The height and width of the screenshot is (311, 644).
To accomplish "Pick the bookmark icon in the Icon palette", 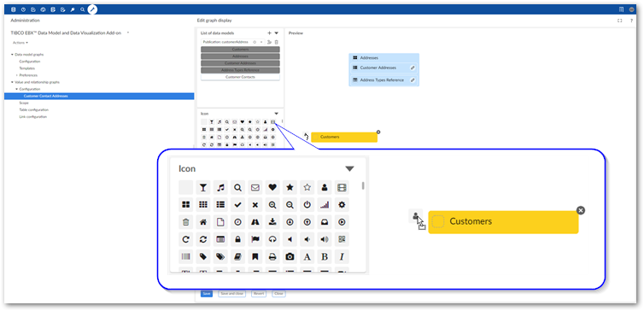I will [x=255, y=257].
